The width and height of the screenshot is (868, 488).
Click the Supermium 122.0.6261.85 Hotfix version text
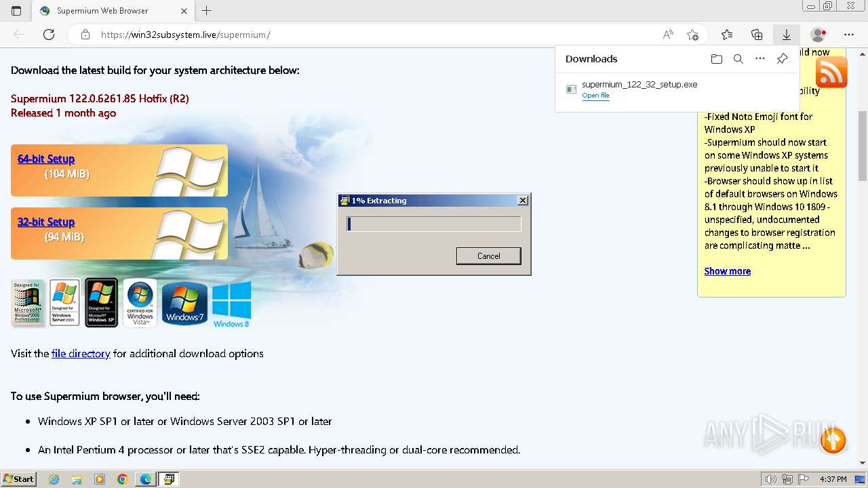point(100,98)
